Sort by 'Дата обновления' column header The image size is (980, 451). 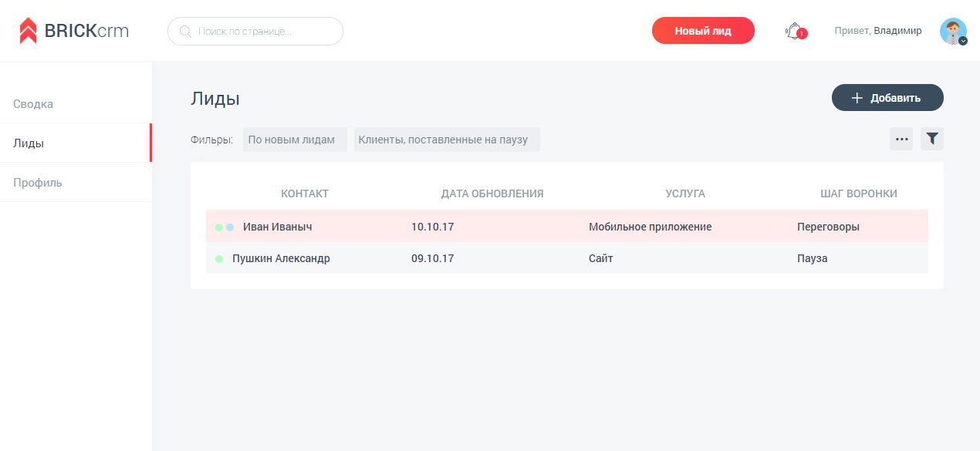(x=492, y=194)
